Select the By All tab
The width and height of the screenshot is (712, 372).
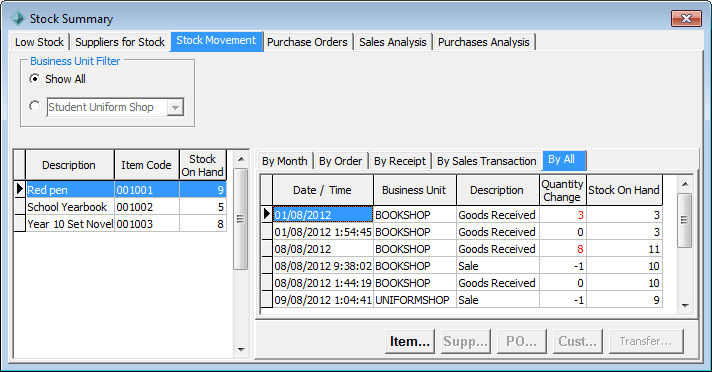click(x=563, y=159)
